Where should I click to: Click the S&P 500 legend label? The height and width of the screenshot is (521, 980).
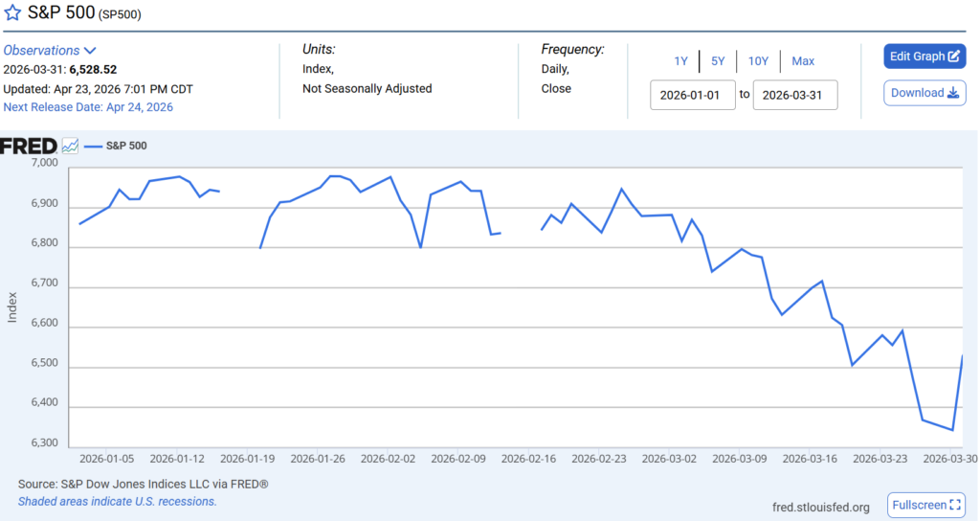[x=126, y=147]
